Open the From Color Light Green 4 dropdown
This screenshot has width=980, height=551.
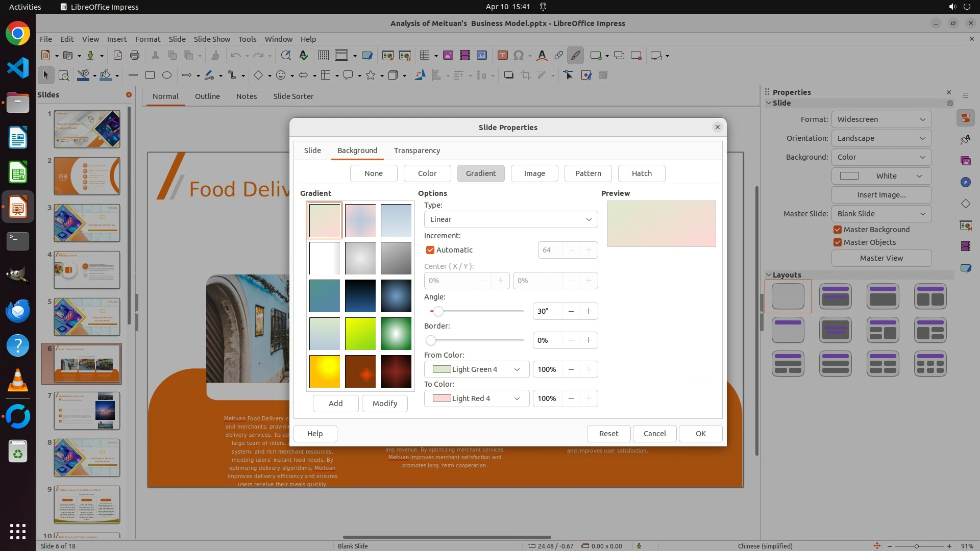click(x=476, y=369)
